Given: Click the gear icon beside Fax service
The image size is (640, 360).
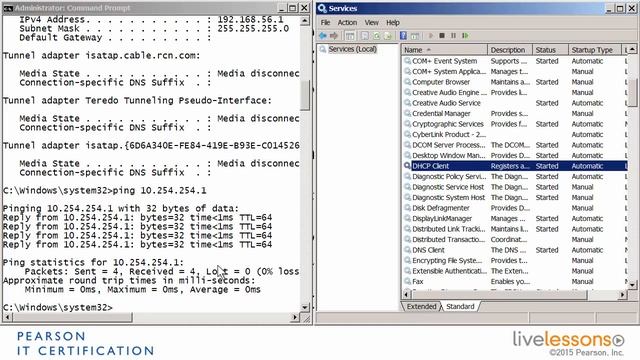Looking at the screenshot, I should [x=407, y=281].
